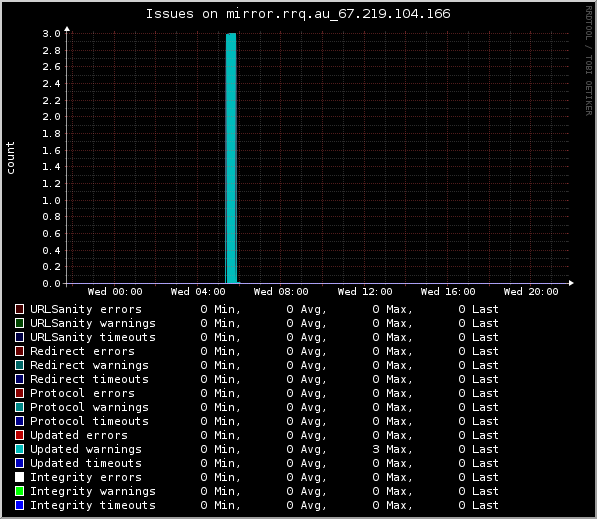Select the Integrity timeouts blue swatch
Viewport: 597px width, 519px height.
pos(19,505)
